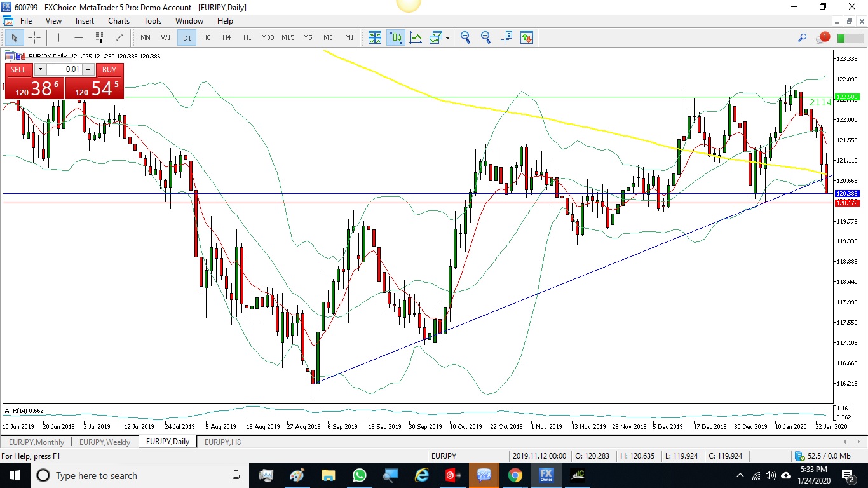Switch to the W1 weekly timeframe
Image resolution: width=868 pixels, height=488 pixels.
[x=166, y=37]
